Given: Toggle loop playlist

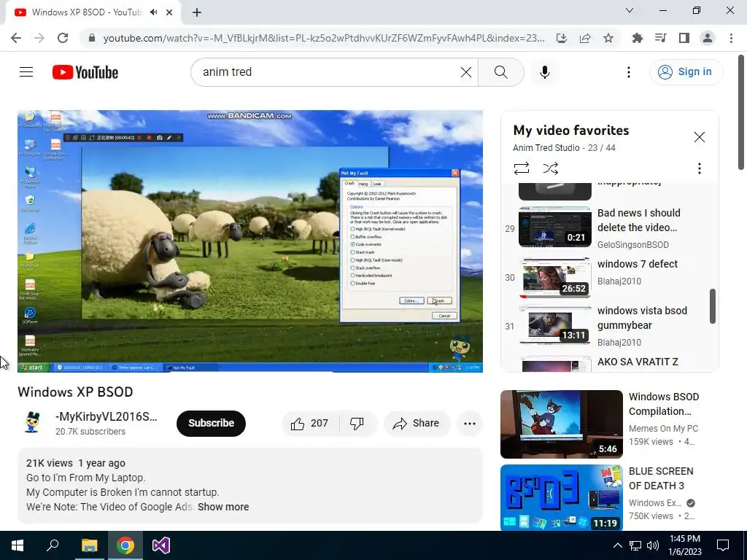Looking at the screenshot, I should pos(521,168).
